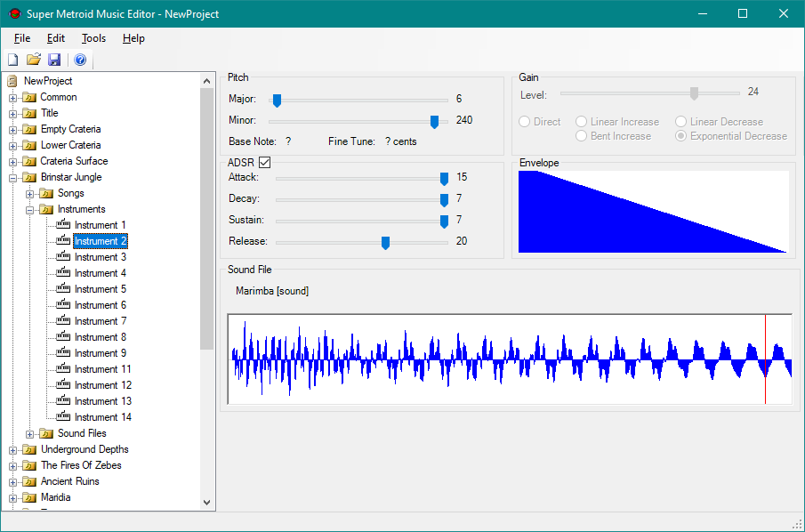Select Instrument 2 in the tree
This screenshot has width=805, height=532.
click(x=101, y=241)
